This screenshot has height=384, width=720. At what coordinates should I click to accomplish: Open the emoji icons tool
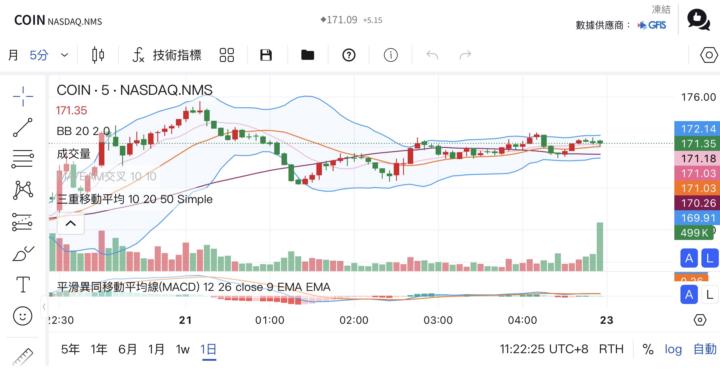(22, 316)
